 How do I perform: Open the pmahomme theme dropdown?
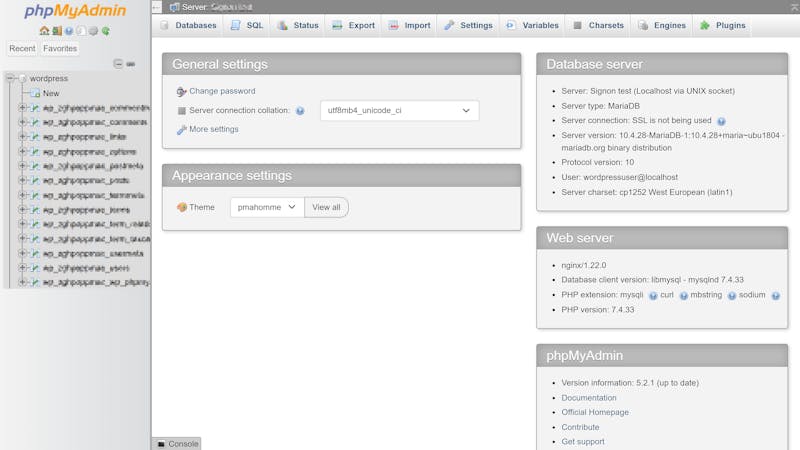pos(267,207)
